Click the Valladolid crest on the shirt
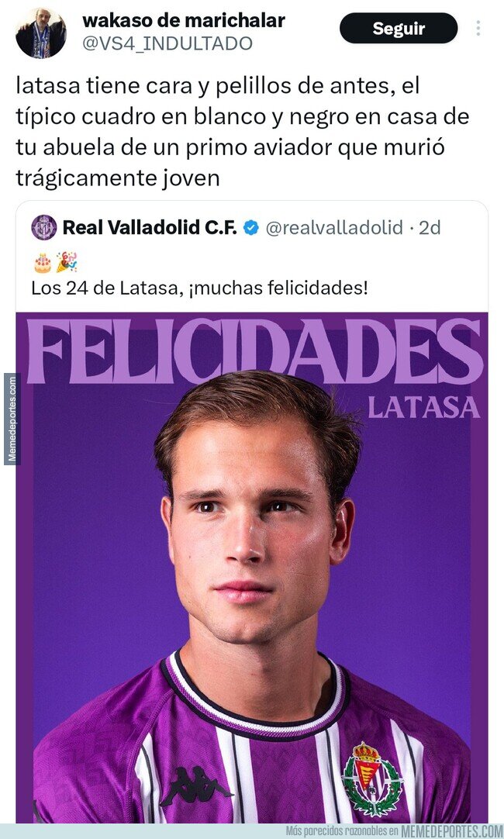Viewport: 504px width, 839px height. point(372,779)
